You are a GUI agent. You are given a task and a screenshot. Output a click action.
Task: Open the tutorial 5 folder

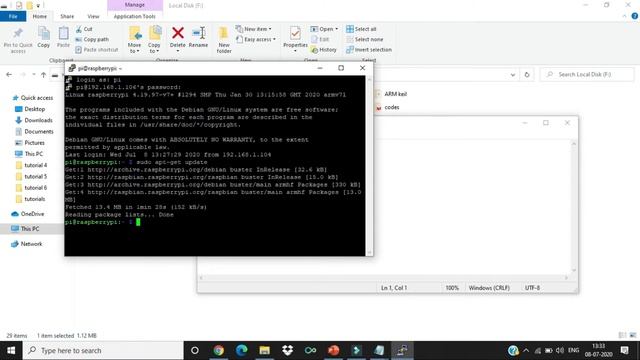pos(31,176)
